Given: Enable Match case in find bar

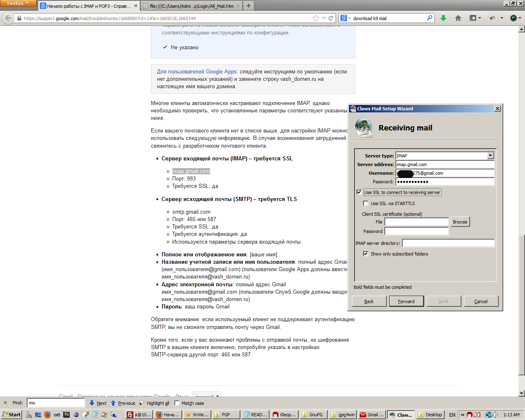Looking at the screenshot, I should click(177, 403).
